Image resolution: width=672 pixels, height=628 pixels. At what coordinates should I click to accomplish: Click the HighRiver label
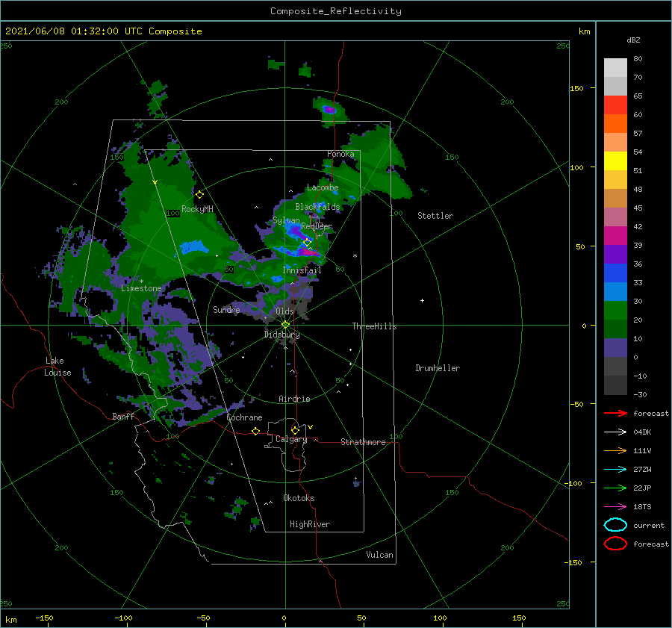310,524
